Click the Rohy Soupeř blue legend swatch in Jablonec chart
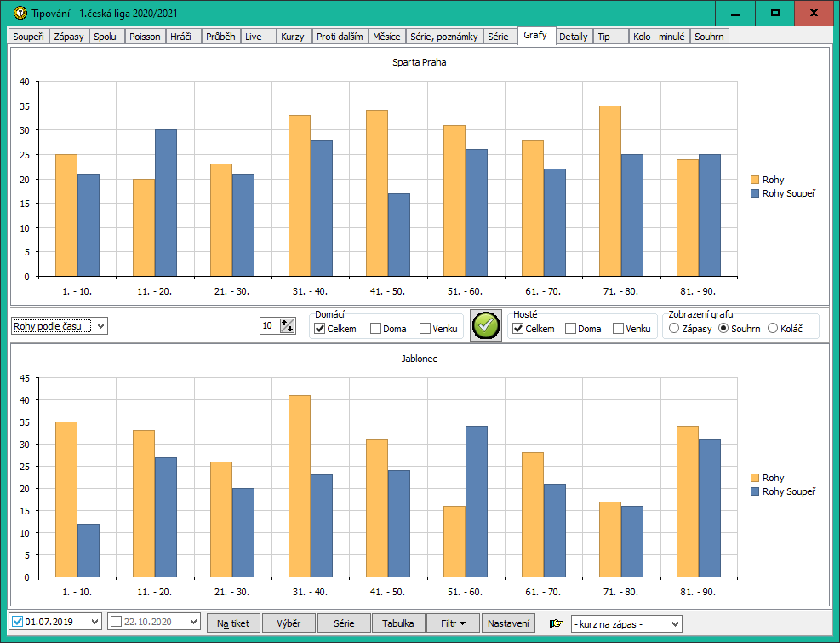This screenshot has width=840, height=643. (755, 491)
